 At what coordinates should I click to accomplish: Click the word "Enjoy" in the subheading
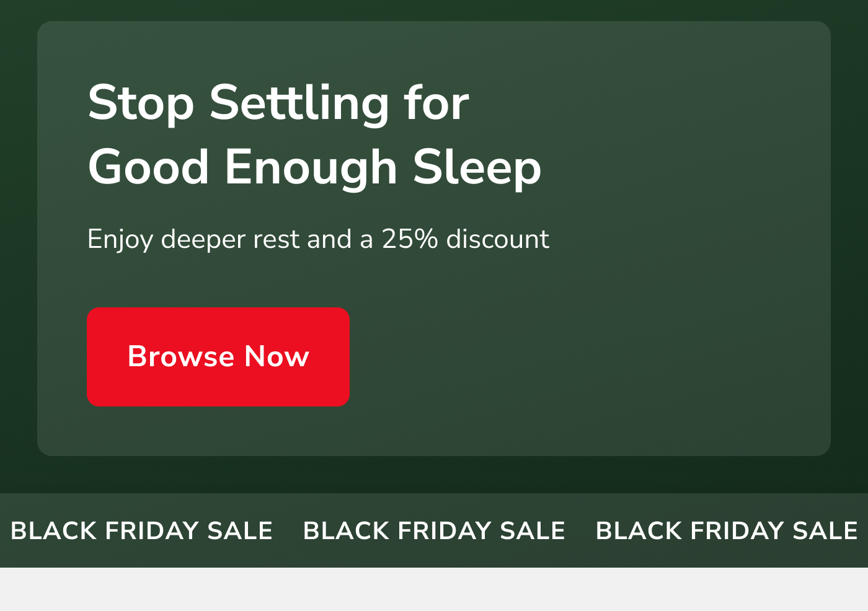[x=120, y=240]
